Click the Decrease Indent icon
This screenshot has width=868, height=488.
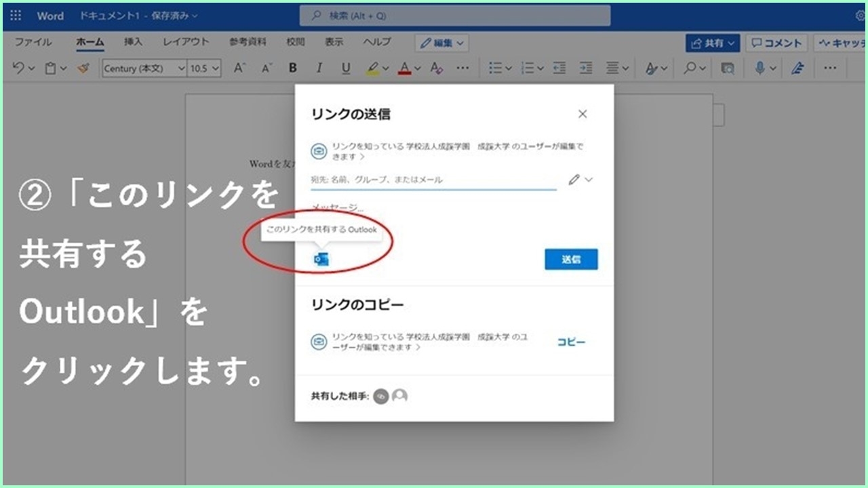(559, 68)
